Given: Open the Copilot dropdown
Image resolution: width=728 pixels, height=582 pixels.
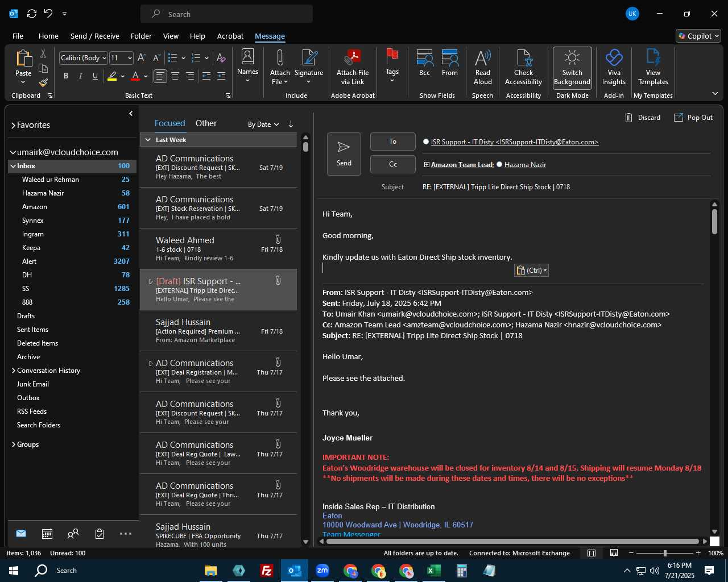Looking at the screenshot, I should coord(698,36).
